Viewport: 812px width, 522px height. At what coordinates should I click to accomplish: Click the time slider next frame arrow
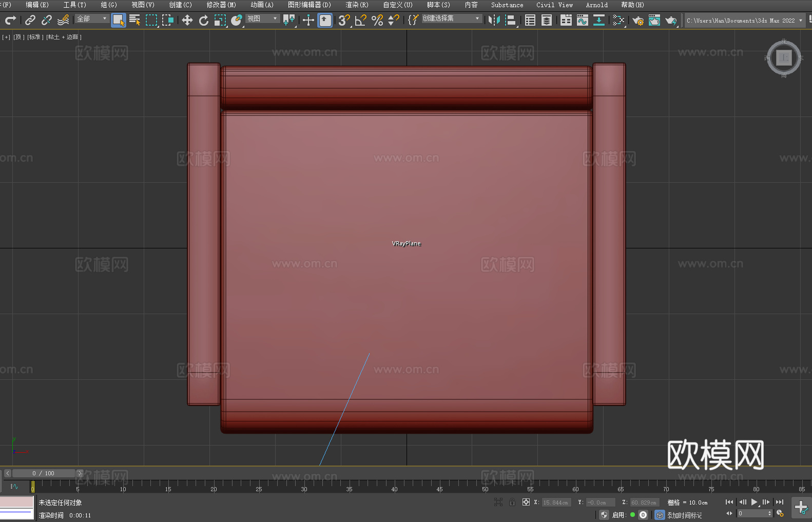click(x=80, y=473)
